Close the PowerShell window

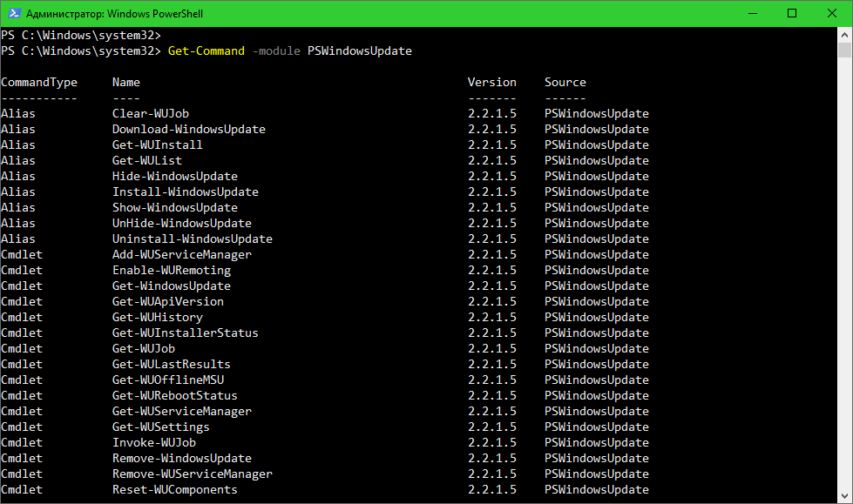point(830,13)
